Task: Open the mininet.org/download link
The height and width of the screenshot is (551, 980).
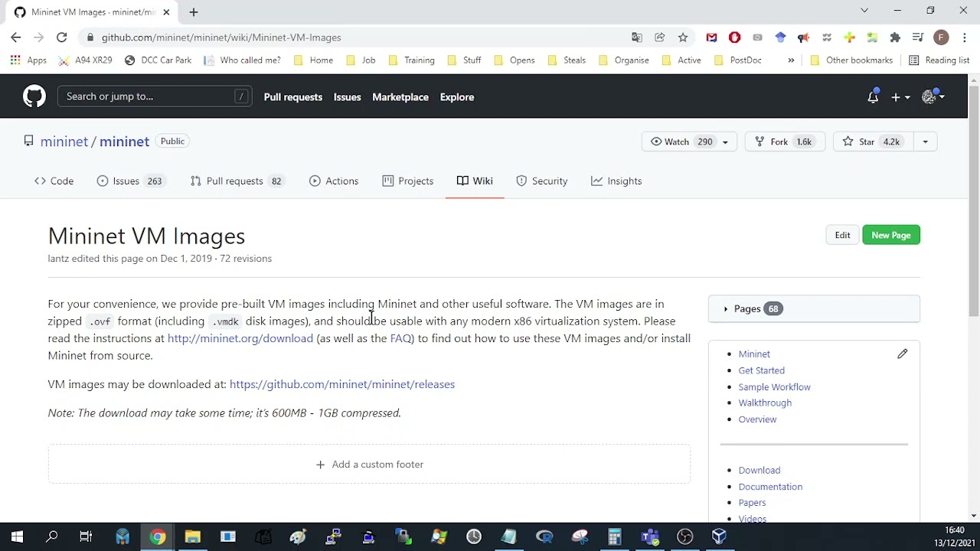Action: (240, 338)
